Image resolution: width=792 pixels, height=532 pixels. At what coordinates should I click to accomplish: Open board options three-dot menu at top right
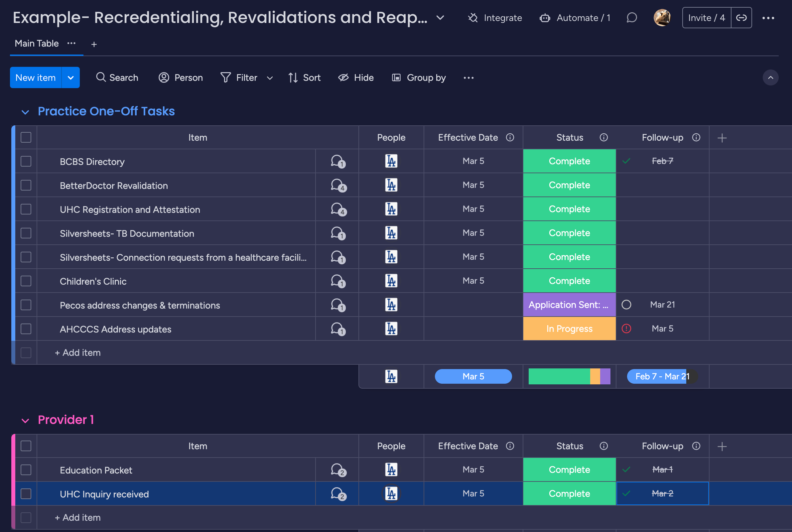click(768, 18)
